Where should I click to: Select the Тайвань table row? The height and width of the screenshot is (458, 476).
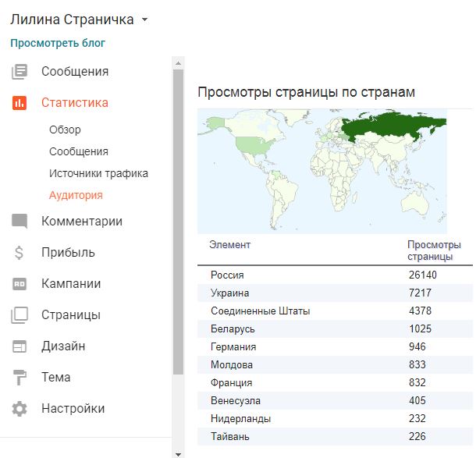[335, 436]
